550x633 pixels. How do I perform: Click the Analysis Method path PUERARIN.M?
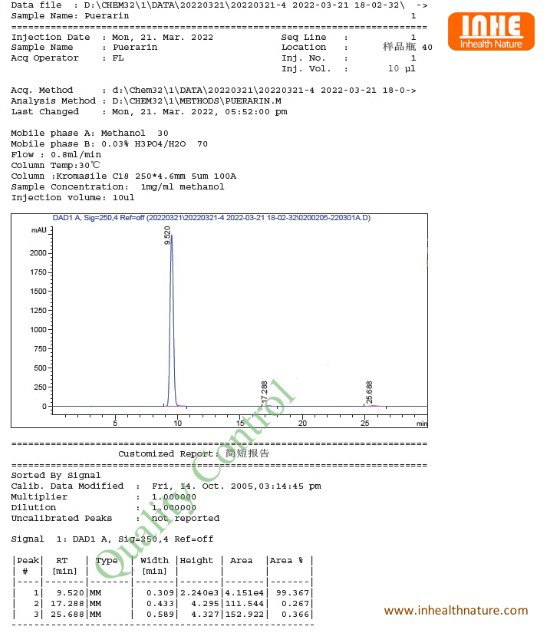197,101
